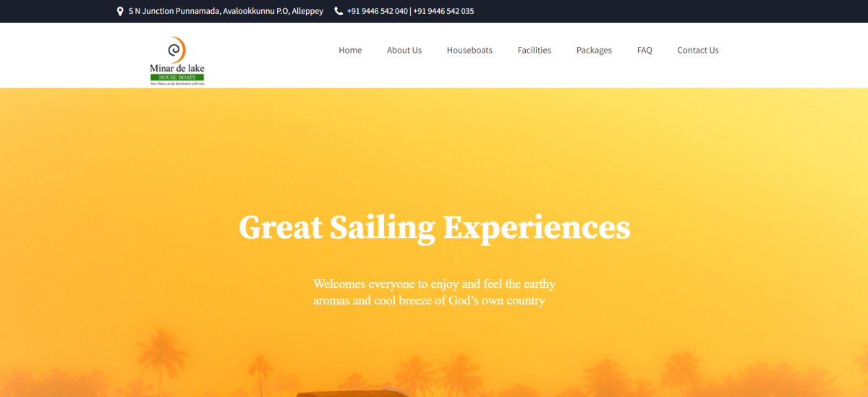Click the Great Sailing Experiences headline
The image size is (868, 397).
pyautogui.click(x=434, y=227)
